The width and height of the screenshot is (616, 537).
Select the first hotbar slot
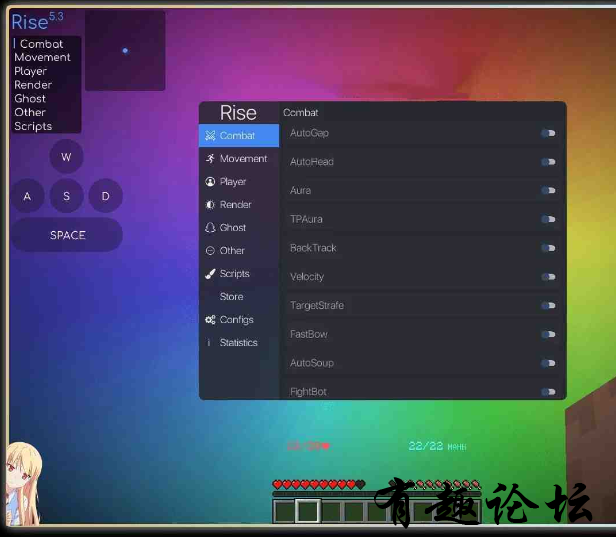284,511
